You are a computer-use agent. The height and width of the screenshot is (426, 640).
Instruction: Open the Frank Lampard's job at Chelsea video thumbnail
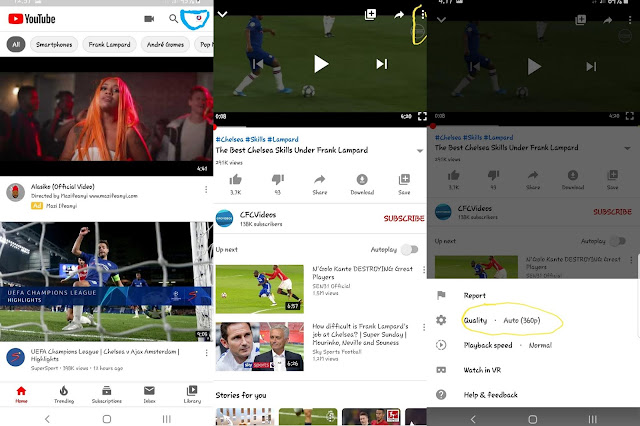260,346
